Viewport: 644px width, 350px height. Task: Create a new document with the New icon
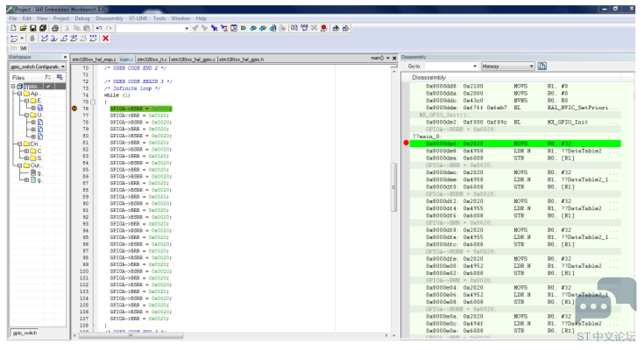pyautogui.click(x=13, y=28)
